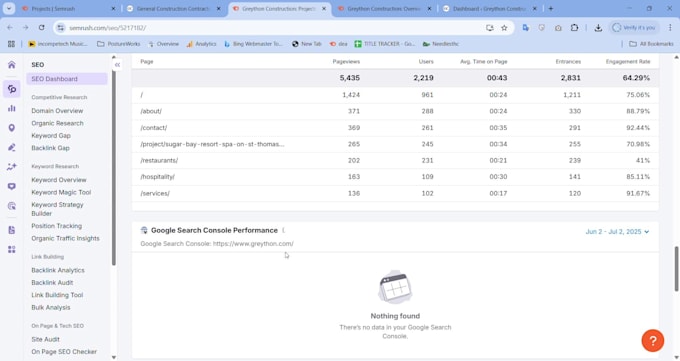Open Organic Traffic Insights in sidebar
The height and width of the screenshot is (361, 680).
[x=65, y=238]
